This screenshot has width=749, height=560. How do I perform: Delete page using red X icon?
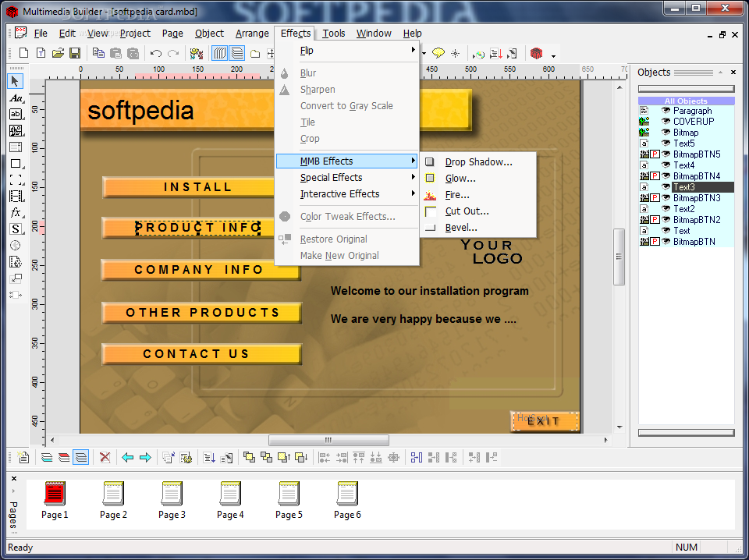pyautogui.click(x=105, y=458)
